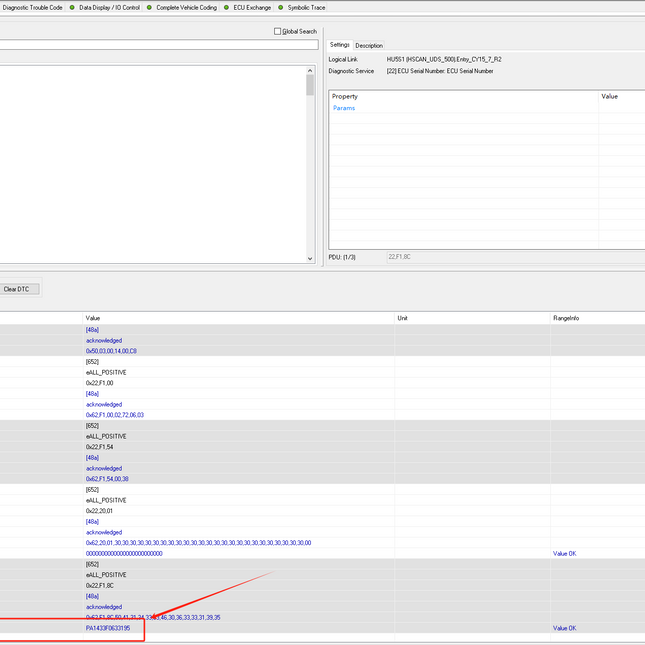The image size is (645, 645).
Task: Click the scroll-down arrow of the list
Action: [x=310, y=258]
